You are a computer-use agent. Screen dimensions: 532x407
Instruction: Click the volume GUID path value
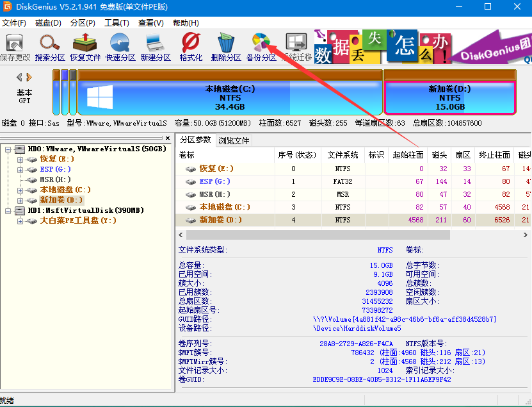pos(405,319)
